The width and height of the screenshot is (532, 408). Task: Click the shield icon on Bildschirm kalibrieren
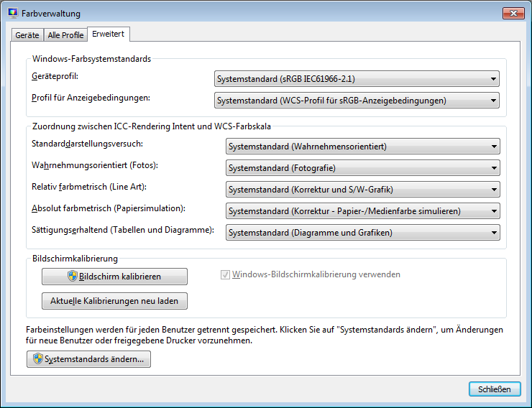tap(73, 276)
